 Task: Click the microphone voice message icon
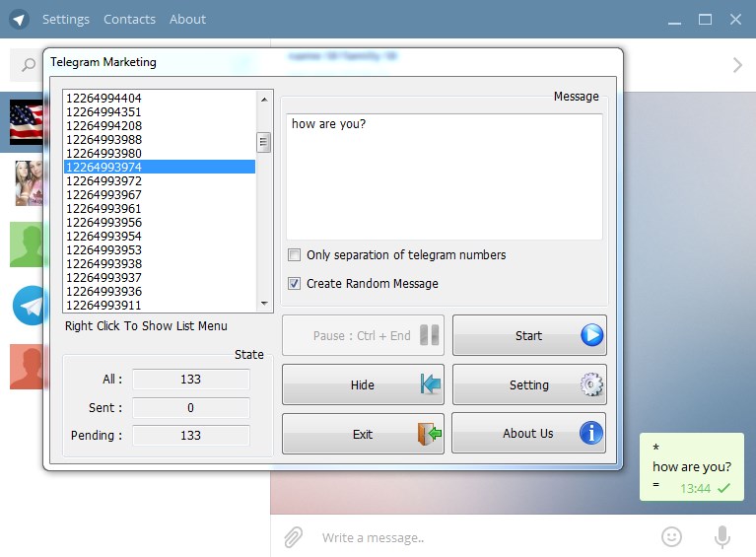(x=722, y=536)
